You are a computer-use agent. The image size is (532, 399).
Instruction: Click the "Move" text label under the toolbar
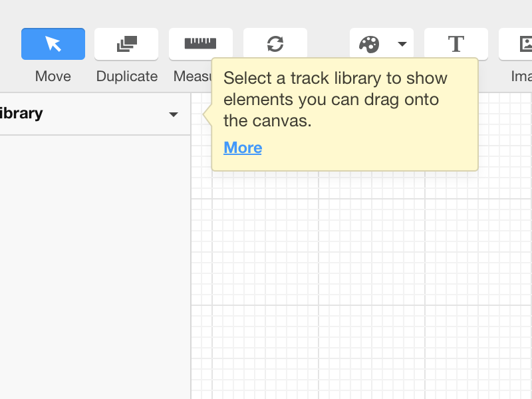tap(53, 76)
